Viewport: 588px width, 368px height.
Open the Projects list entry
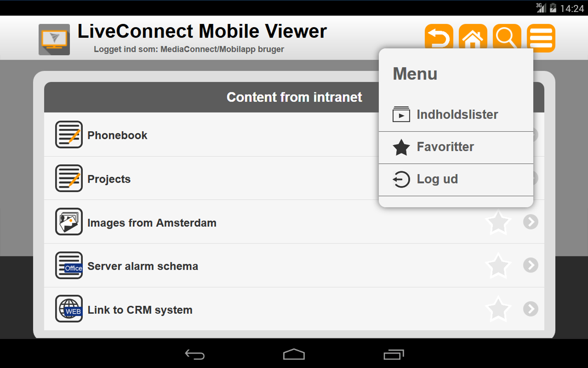click(x=211, y=178)
